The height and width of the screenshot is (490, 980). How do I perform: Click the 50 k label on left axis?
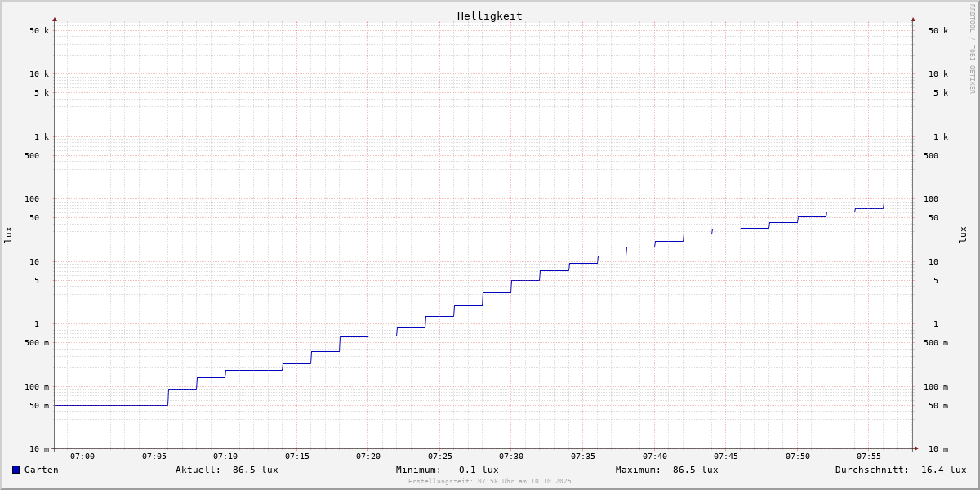click(39, 31)
